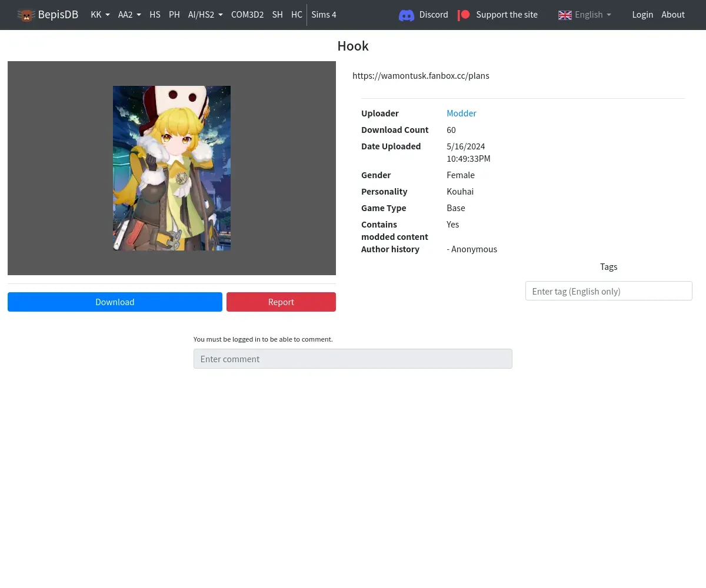Click Support the site link
Image resolution: width=706 pixels, height=588 pixels.
pyautogui.click(x=507, y=15)
